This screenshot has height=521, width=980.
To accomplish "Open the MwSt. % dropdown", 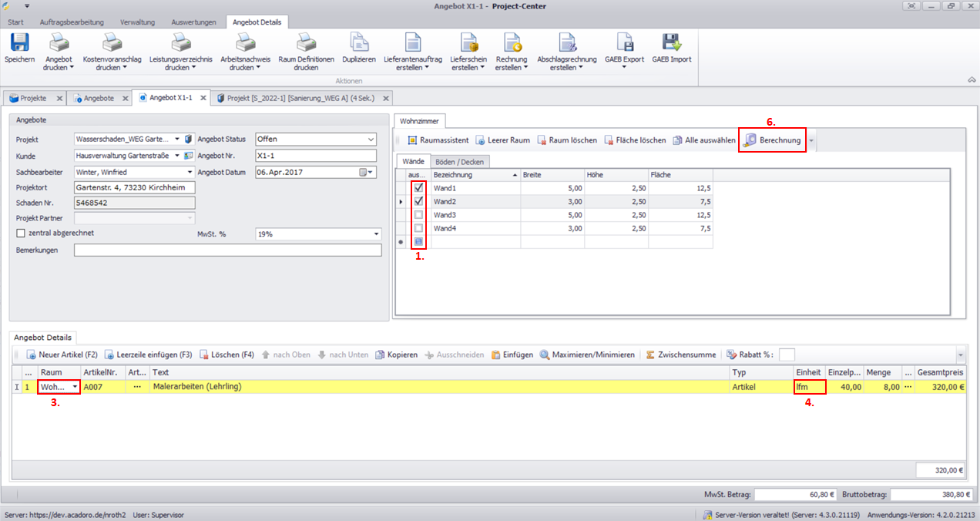I will [x=376, y=234].
